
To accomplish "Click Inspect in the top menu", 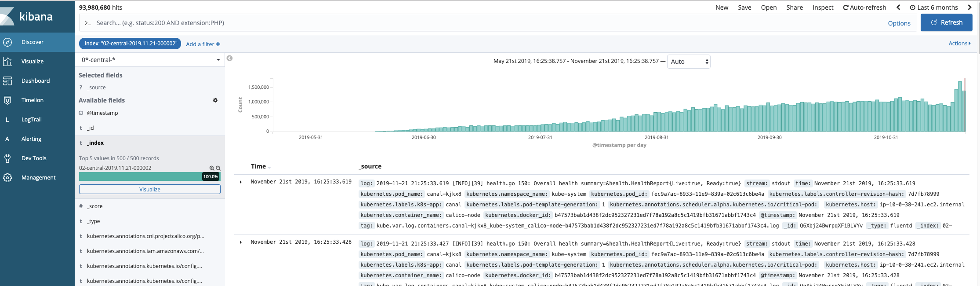I will coord(823,7).
